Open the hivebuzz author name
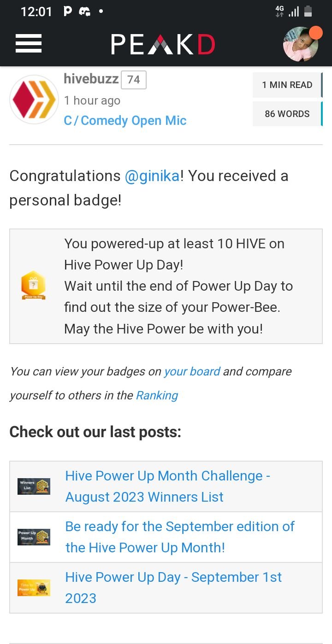Image resolution: width=332 pixels, height=644 pixels. (x=91, y=79)
